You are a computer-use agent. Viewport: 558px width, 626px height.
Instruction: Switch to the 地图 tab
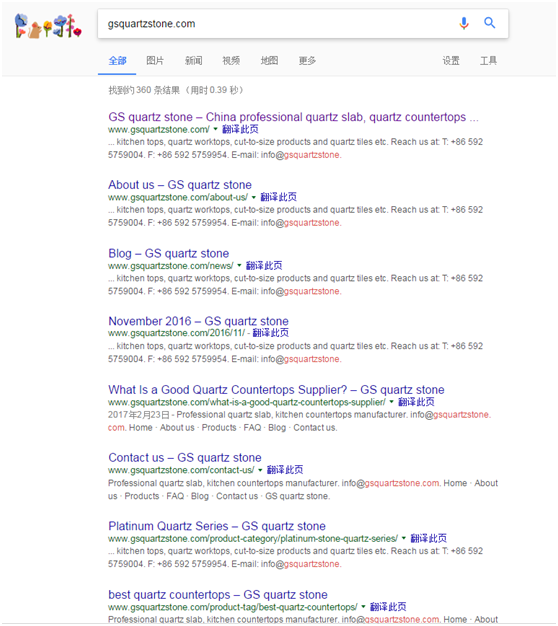coord(269,61)
